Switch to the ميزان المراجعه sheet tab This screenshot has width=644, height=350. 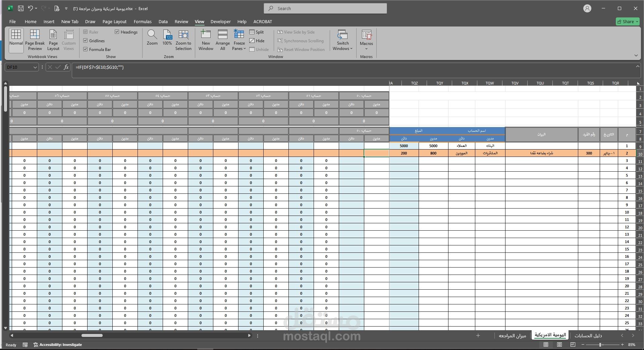(512, 336)
